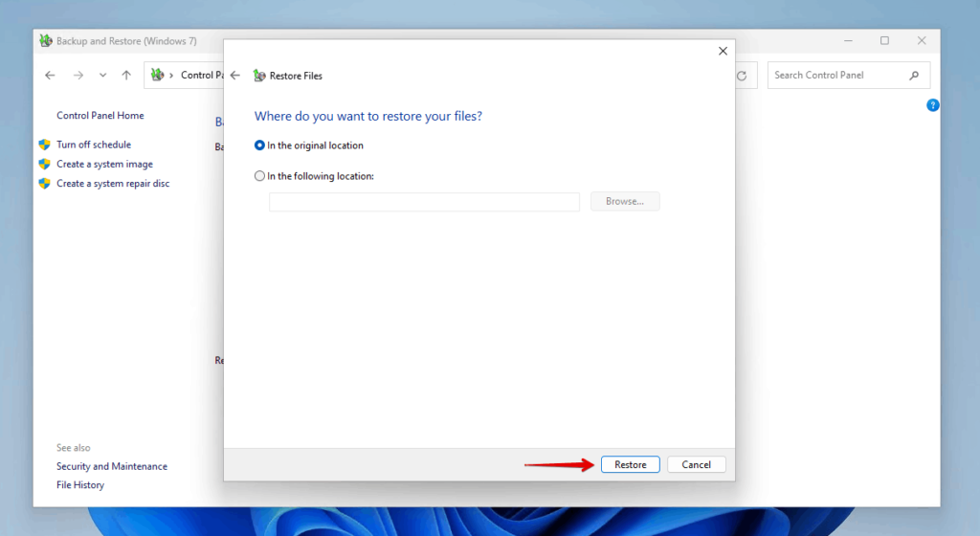Click the Restore button

pyautogui.click(x=630, y=464)
